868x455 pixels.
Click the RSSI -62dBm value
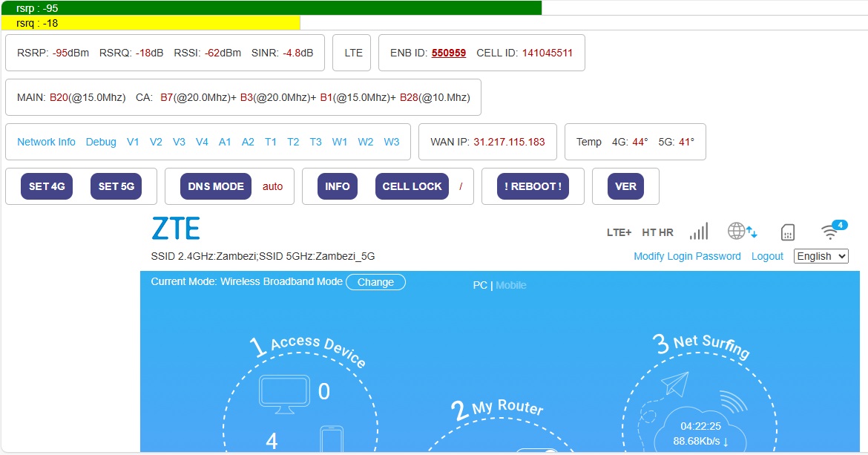pos(223,53)
